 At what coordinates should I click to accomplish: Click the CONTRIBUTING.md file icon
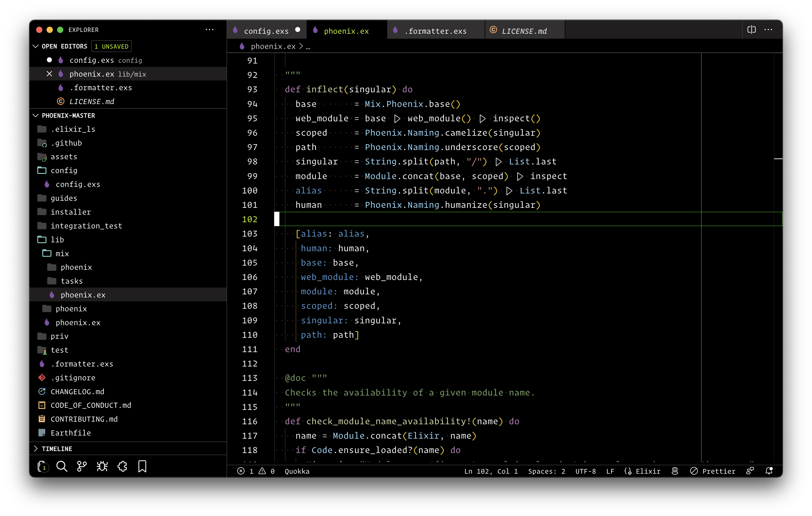click(42, 419)
